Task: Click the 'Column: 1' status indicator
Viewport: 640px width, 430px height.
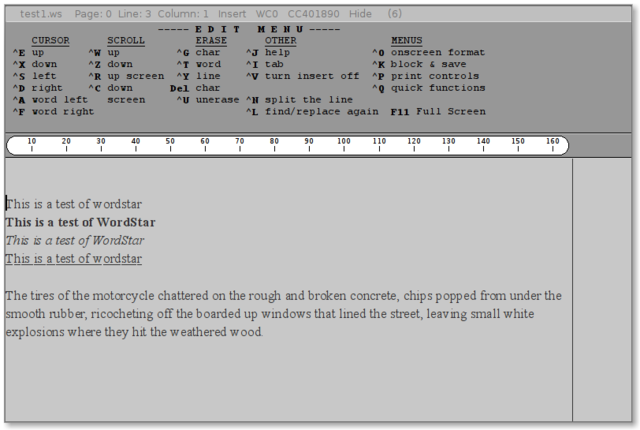Action: click(x=183, y=14)
